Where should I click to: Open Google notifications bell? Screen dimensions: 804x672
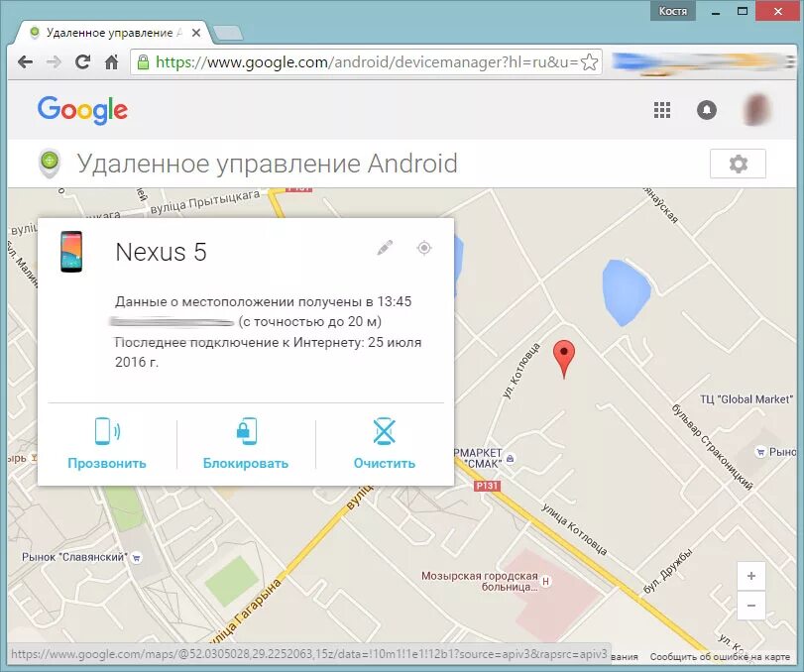click(707, 110)
